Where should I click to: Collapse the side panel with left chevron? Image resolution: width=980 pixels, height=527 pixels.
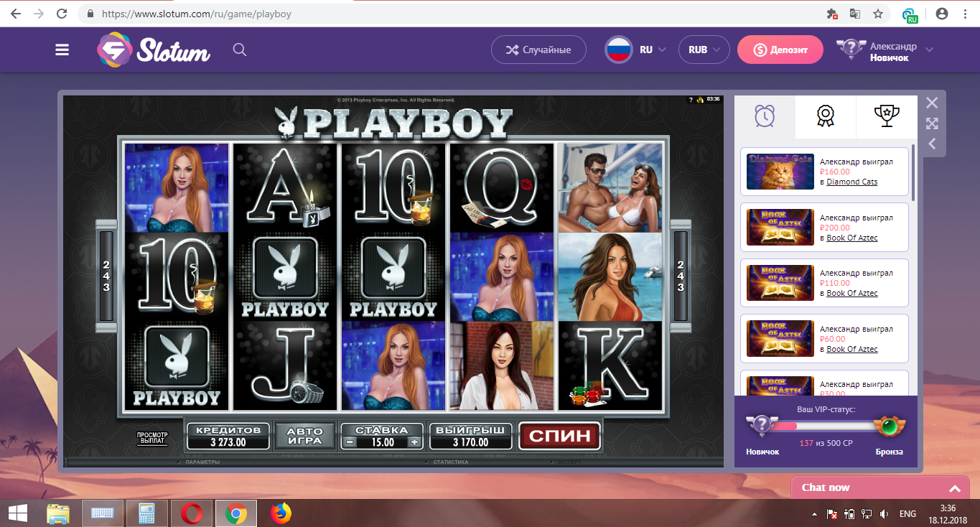[932, 144]
